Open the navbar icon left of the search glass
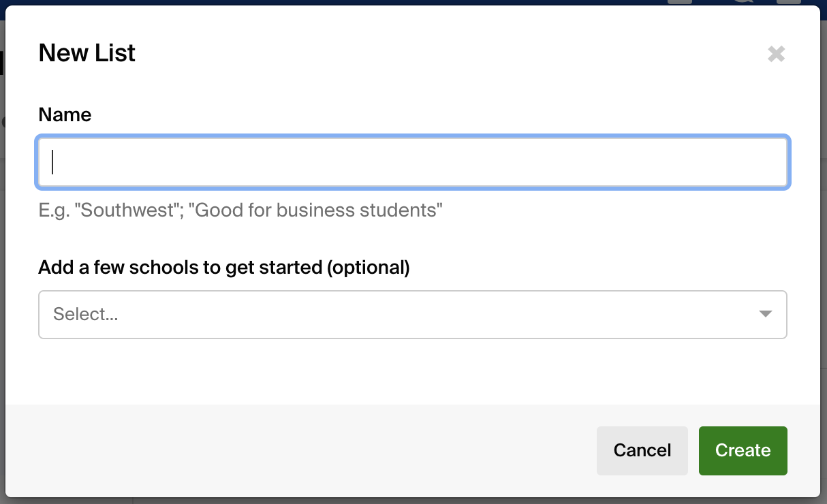This screenshot has height=504, width=827. click(x=678, y=3)
